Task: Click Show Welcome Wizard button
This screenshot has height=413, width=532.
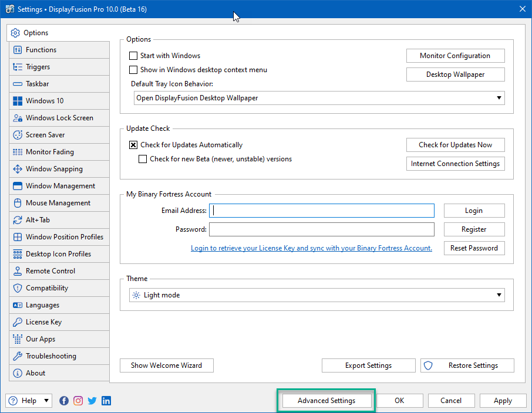Action: (167, 365)
